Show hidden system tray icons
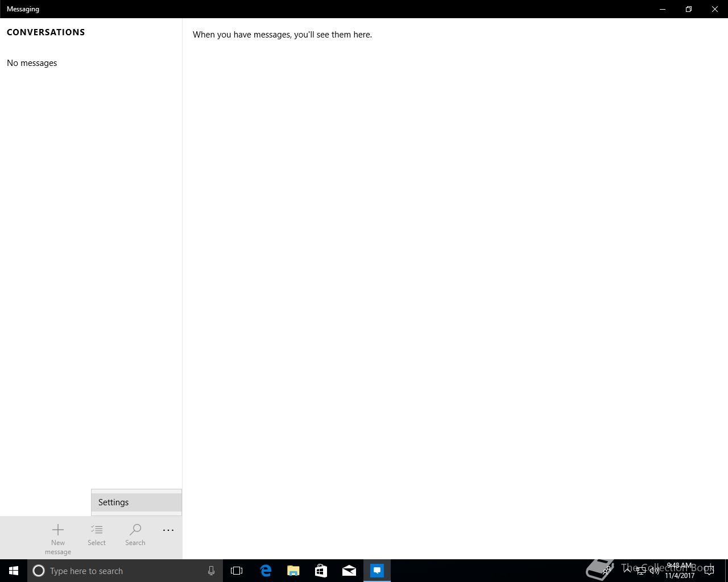This screenshot has width=728, height=582. point(627,571)
